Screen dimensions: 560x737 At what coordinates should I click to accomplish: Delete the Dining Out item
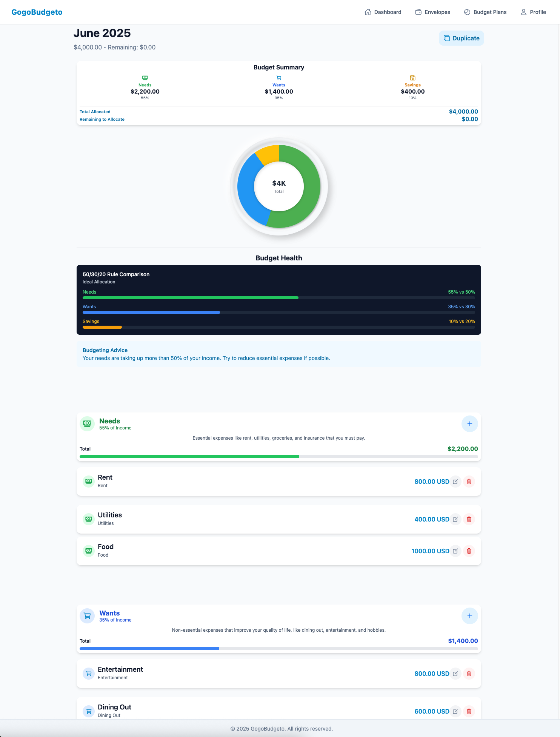469,711
